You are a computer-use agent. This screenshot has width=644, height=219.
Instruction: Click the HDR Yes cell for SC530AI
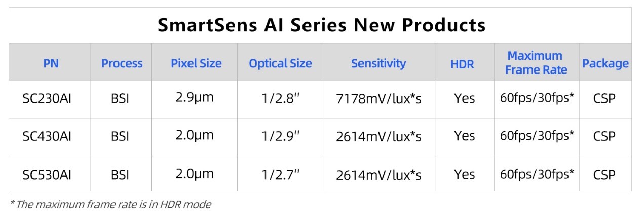(464, 175)
